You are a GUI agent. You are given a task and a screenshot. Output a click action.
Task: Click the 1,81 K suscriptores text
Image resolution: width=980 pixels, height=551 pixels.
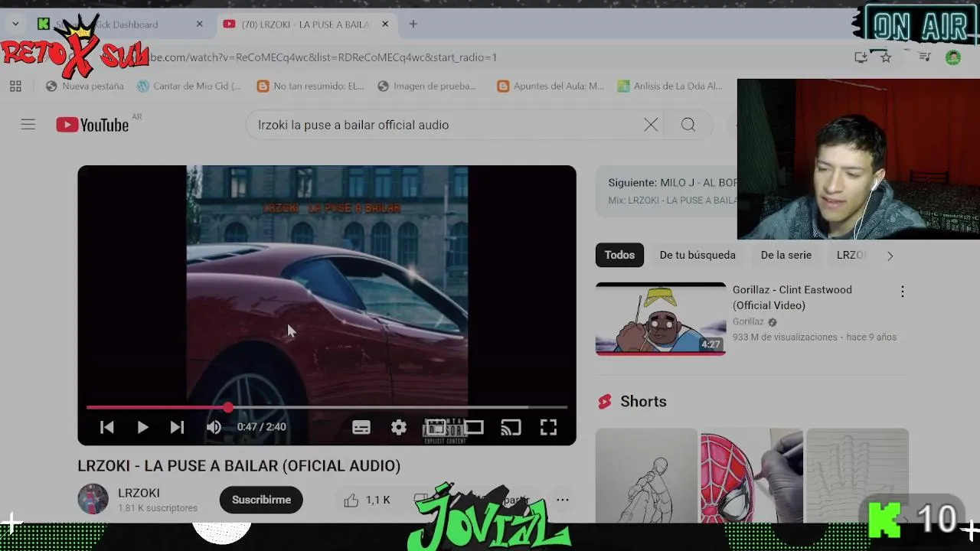(158, 508)
